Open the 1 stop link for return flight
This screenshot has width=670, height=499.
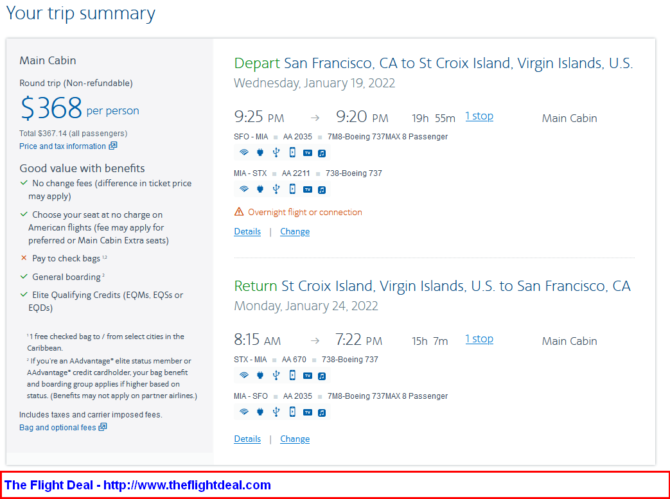[479, 339]
